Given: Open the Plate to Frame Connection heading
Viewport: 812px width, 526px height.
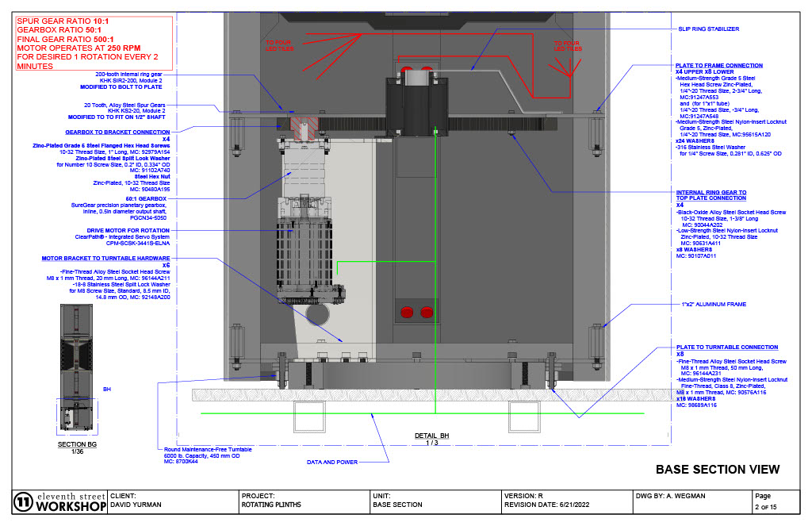Looking at the screenshot, I should coord(718,66).
